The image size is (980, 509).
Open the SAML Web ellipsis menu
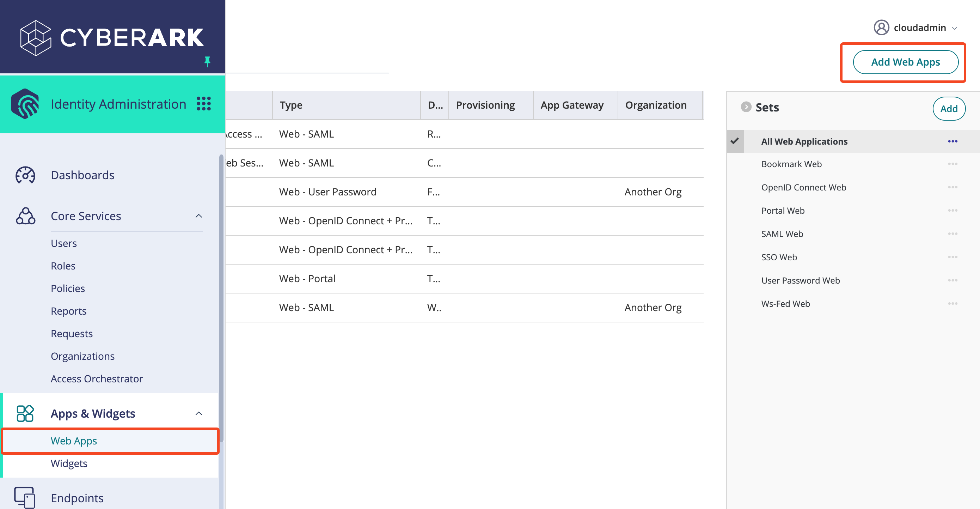pyautogui.click(x=952, y=234)
